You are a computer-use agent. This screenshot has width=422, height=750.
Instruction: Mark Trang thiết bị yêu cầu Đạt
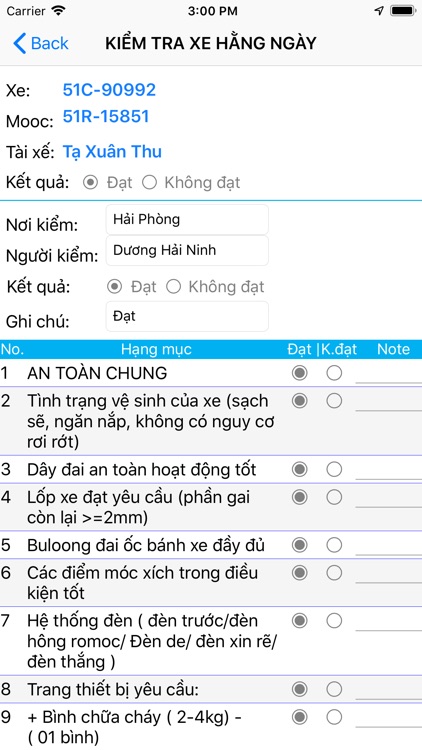coord(300,689)
